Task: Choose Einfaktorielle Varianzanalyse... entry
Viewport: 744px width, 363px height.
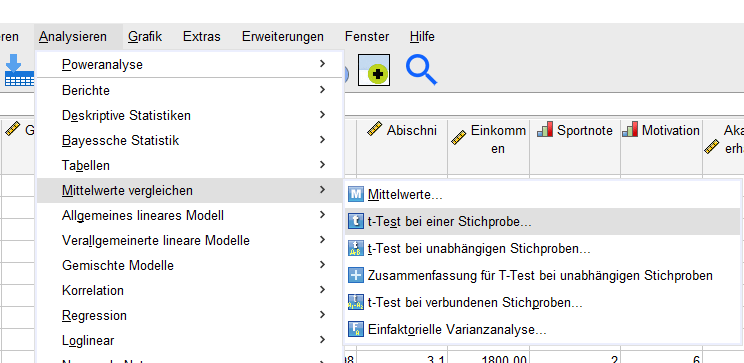Action: (x=543, y=330)
